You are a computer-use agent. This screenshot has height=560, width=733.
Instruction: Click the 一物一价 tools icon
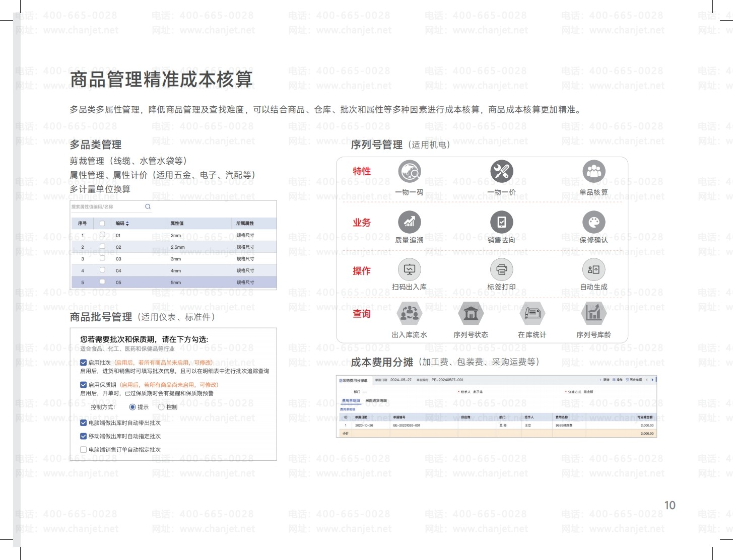[502, 172]
